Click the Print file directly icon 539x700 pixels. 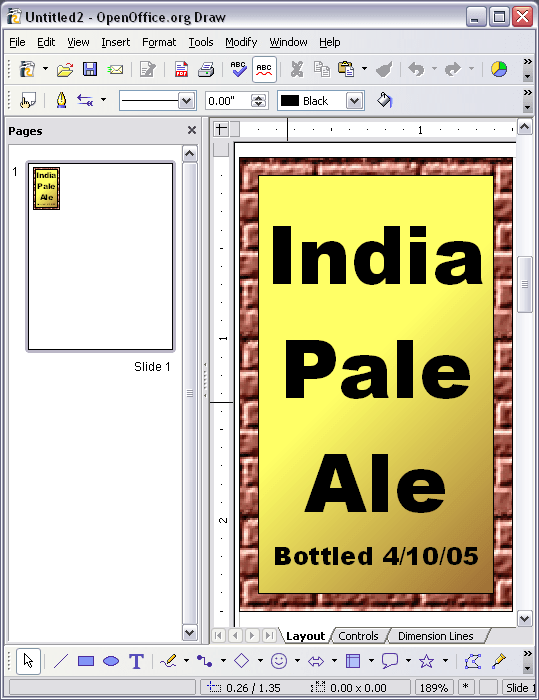[x=206, y=69]
